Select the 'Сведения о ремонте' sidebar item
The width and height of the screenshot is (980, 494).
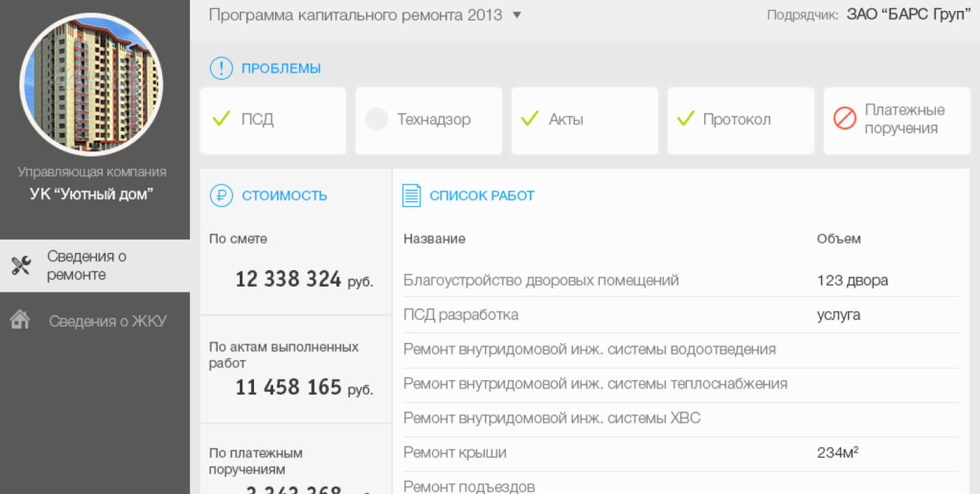tap(95, 265)
